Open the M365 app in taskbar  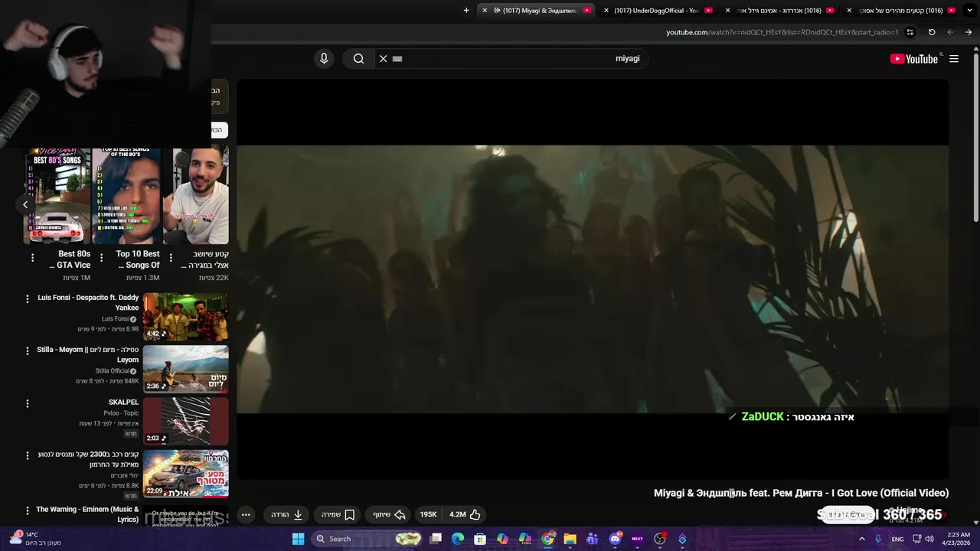[x=525, y=539]
